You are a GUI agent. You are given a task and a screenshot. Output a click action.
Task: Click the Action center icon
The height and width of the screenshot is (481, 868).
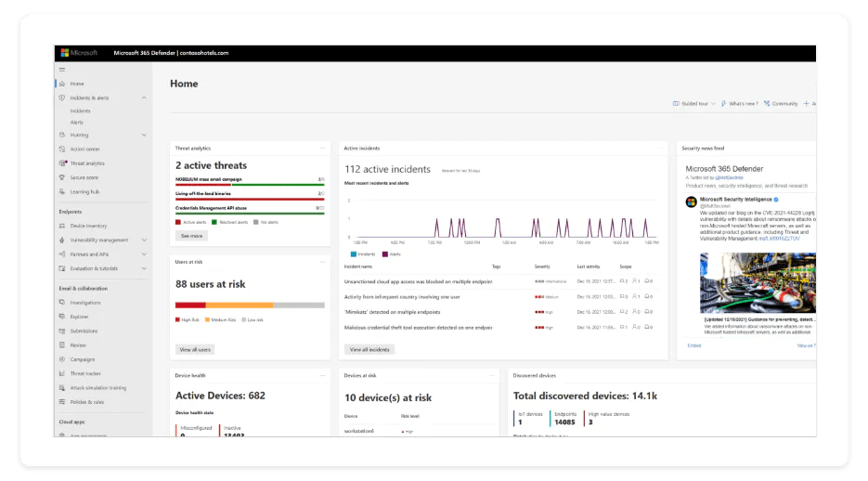click(x=62, y=149)
